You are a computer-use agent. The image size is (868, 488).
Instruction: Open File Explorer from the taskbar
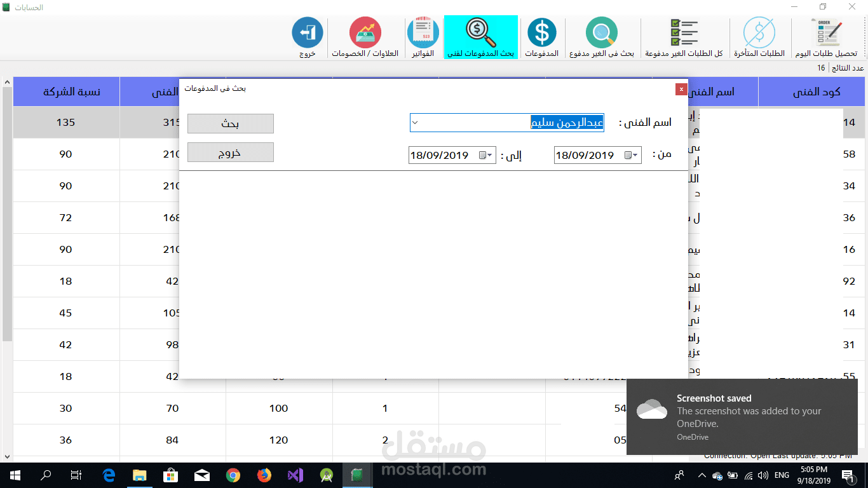[140, 475]
